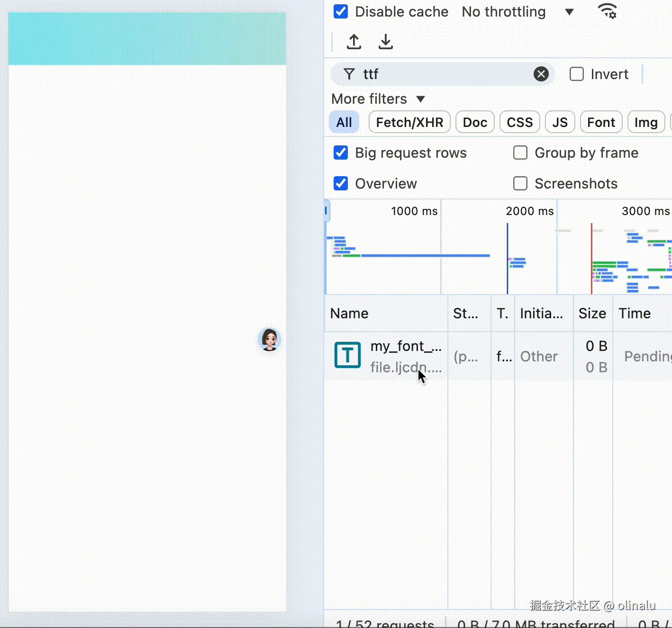
Task: Toggle the Overview checkbox
Action: point(341,183)
